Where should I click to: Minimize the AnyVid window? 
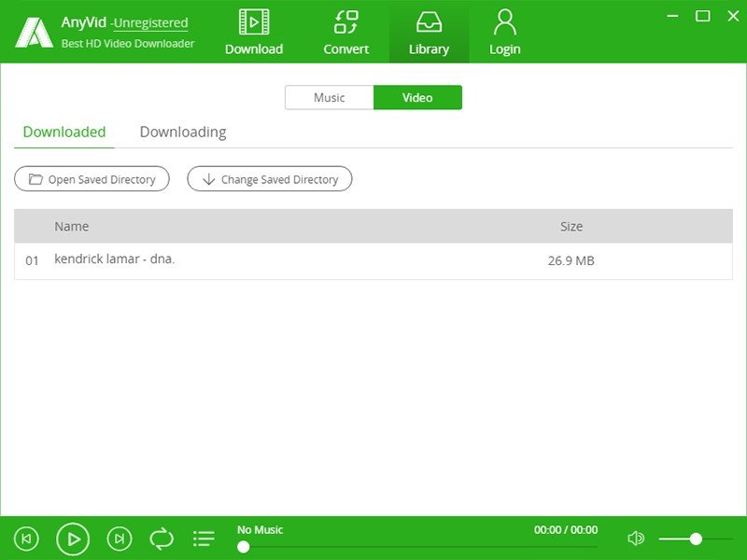click(672, 16)
